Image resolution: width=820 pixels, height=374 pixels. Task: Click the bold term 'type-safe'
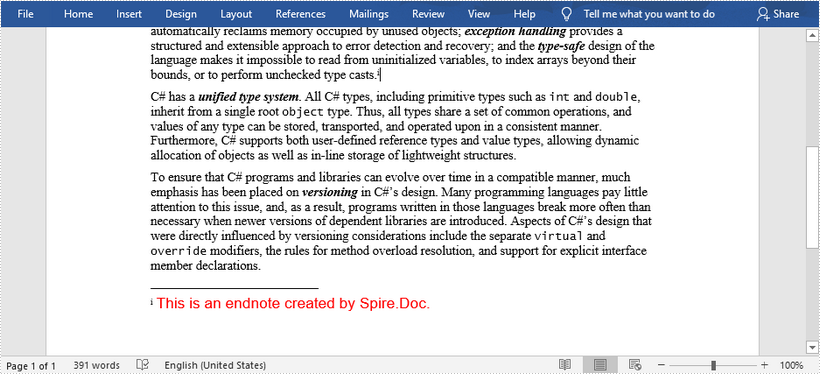tap(561, 47)
